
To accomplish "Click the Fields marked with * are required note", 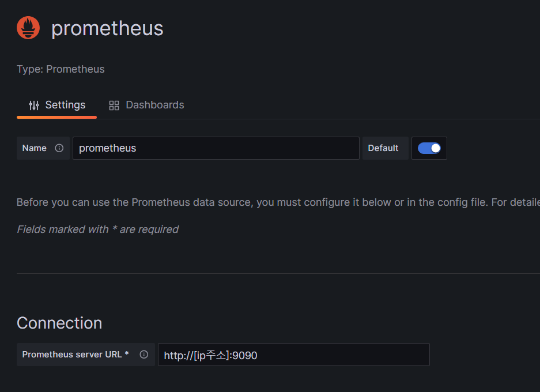I will [x=98, y=229].
